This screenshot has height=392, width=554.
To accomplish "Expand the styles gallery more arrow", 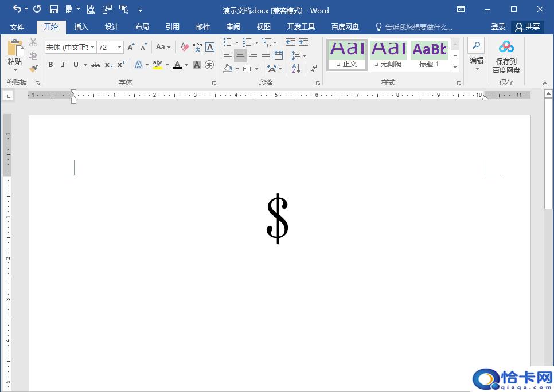I will pyautogui.click(x=455, y=67).
